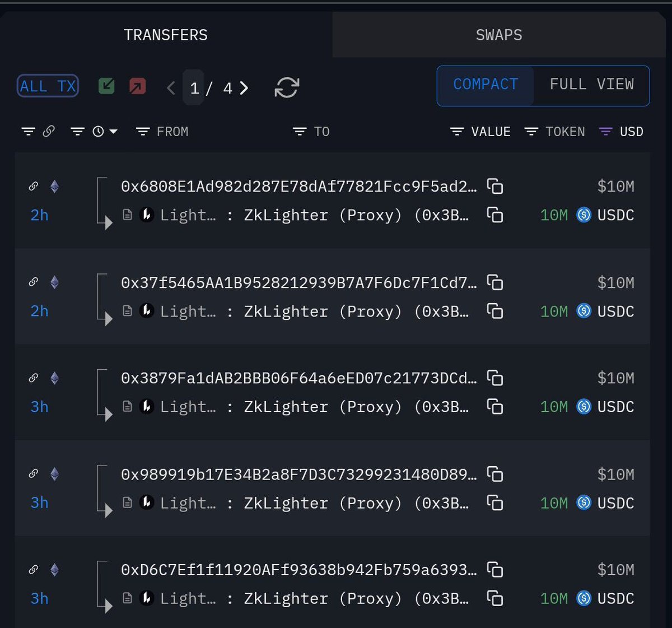Open the TO column filter
672x628 pixels.
300,132
